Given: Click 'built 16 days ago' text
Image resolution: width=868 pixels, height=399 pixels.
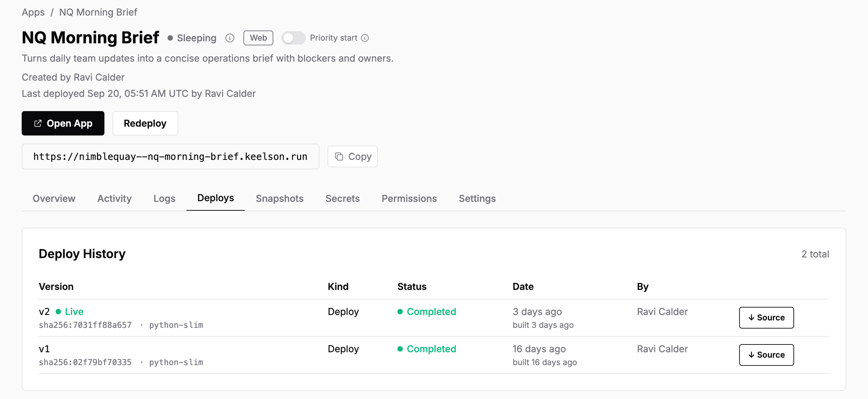Looking at the screenshot, I should pyautogui.click(x=545, y=362).
